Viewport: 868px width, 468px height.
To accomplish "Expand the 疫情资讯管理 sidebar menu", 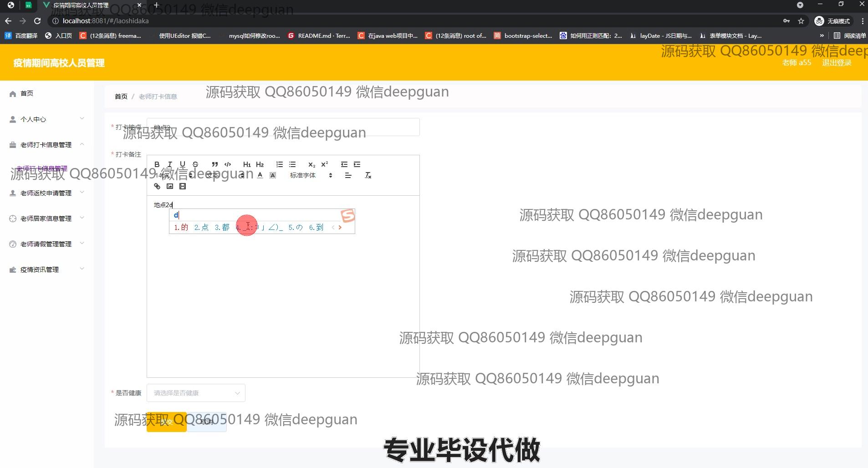I will click(x=47, y=270).
